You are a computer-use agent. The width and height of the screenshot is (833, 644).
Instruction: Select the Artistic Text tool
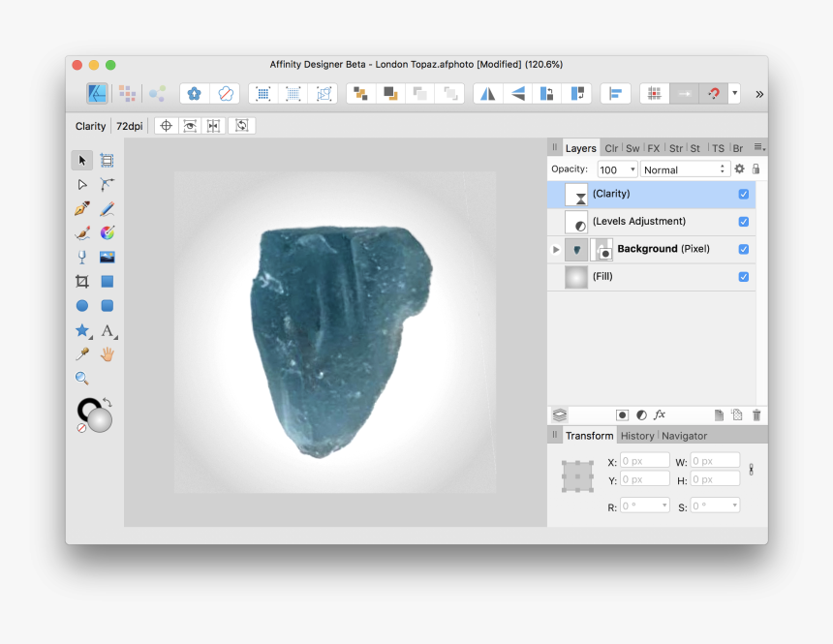tap(105, 330)
